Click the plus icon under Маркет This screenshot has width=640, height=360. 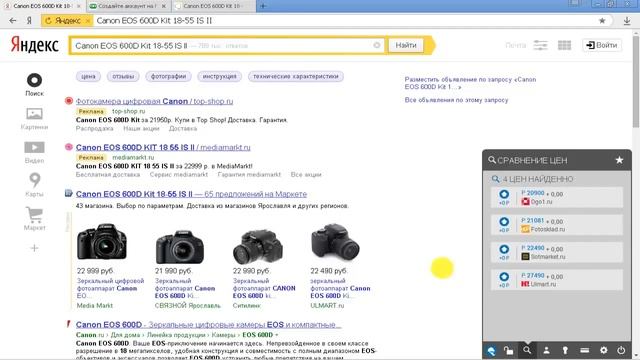tap(34, 248)
